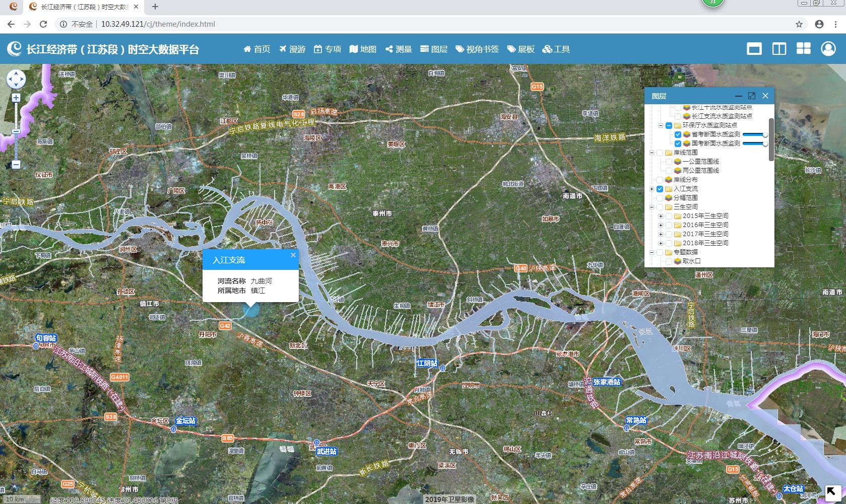
Task: Enable the 一公里范围线 layer
Action: pos(669,162)
